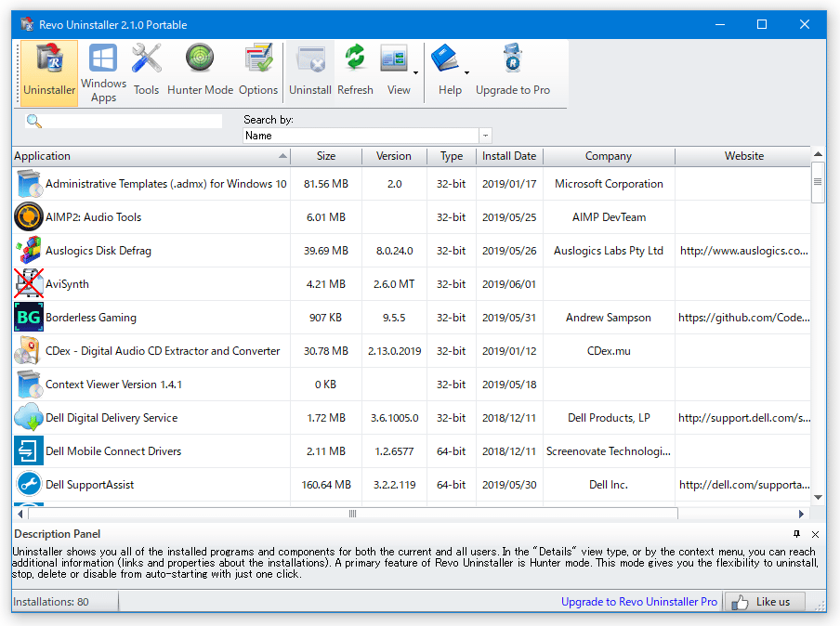Image resolution: width=840 pixels, height=626 pixels.
Task: Click the Andrew Sampson company cell
Action: click(x=609, y=318)
